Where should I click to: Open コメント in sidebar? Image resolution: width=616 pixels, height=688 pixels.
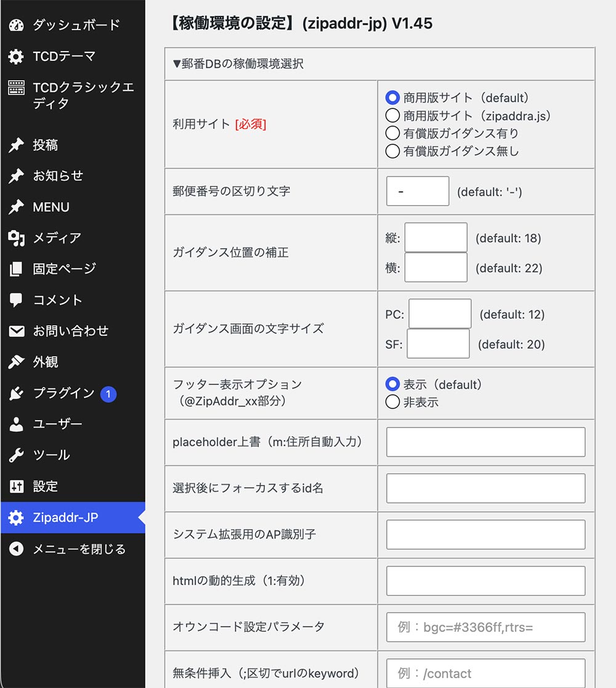[73, 300]
